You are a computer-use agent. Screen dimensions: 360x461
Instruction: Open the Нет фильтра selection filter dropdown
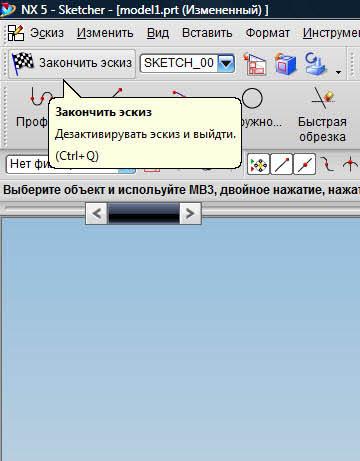(71, 164)
